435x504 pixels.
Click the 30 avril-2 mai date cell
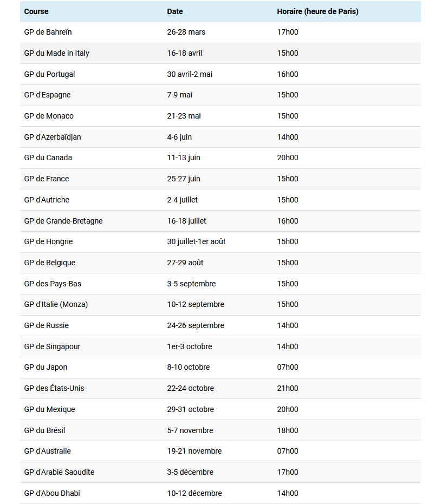(190, 74)
